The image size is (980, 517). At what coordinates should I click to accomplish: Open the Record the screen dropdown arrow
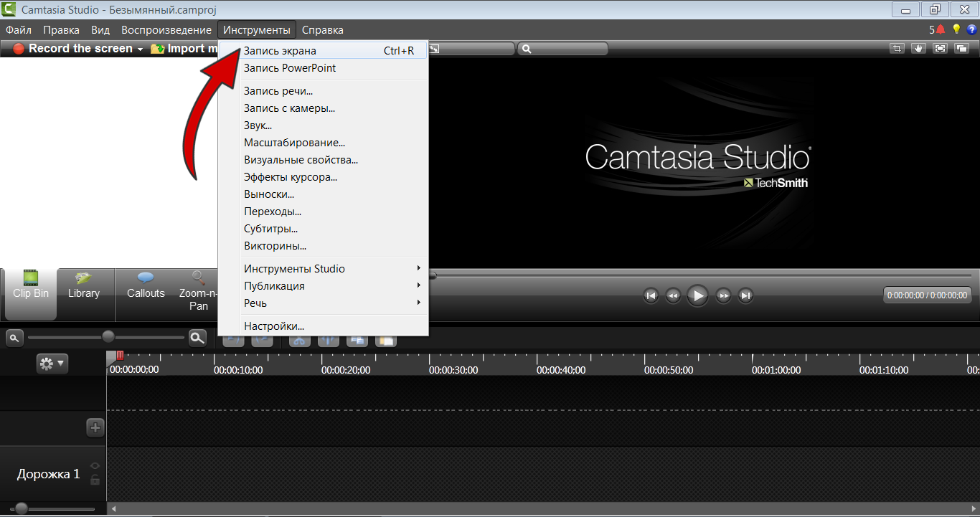[140, 49]
